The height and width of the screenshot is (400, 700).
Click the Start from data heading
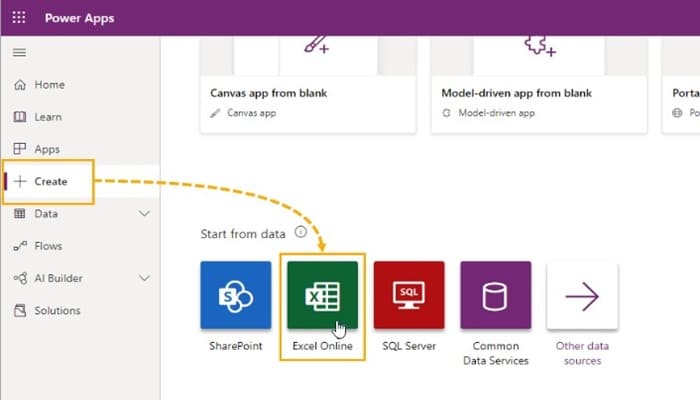pos(243,234)
